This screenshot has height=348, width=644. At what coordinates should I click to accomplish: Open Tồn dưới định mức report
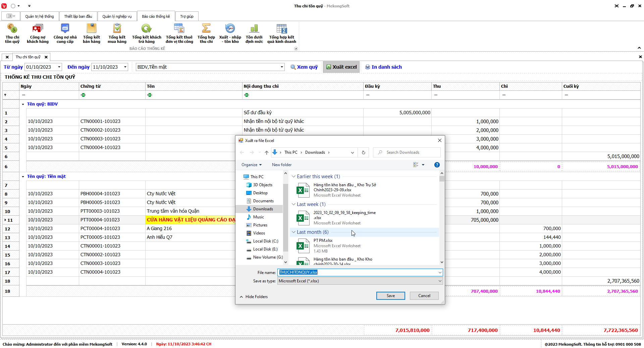254,33
